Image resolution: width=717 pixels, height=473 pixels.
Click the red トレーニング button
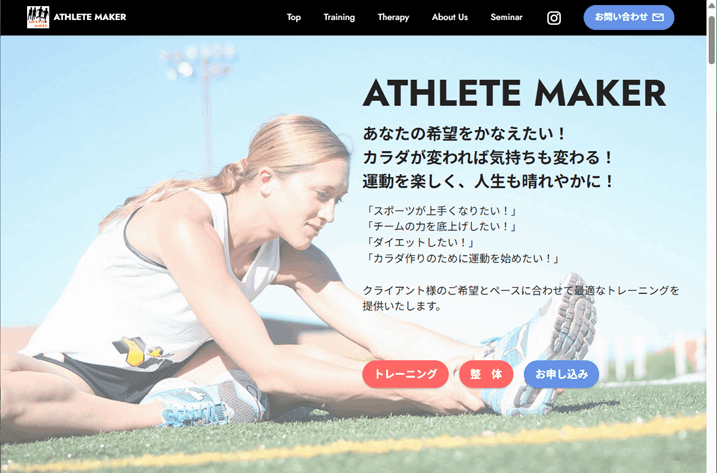[405, 374]
